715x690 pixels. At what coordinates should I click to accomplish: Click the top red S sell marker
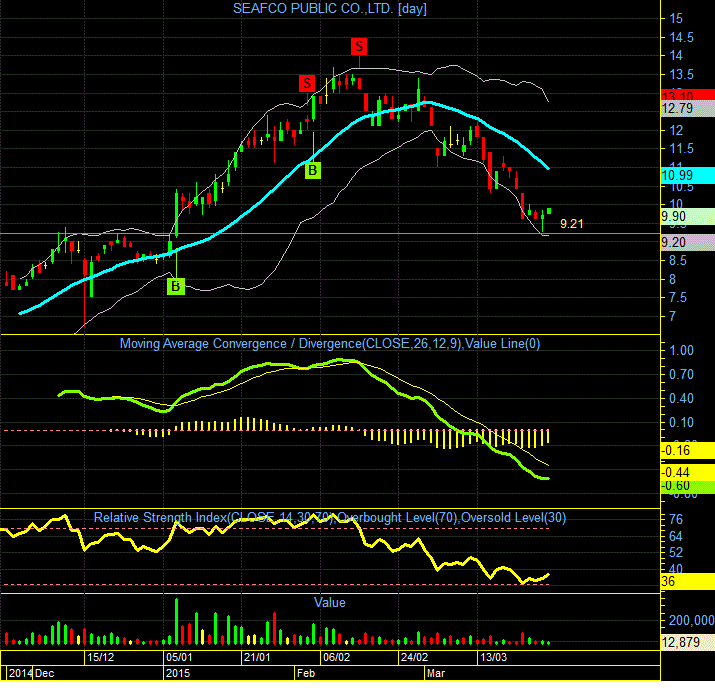click(359, 47)
